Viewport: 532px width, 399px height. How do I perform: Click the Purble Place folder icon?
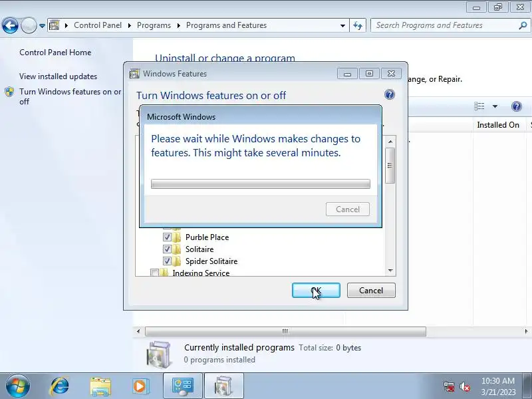click(x=176, y=237)
